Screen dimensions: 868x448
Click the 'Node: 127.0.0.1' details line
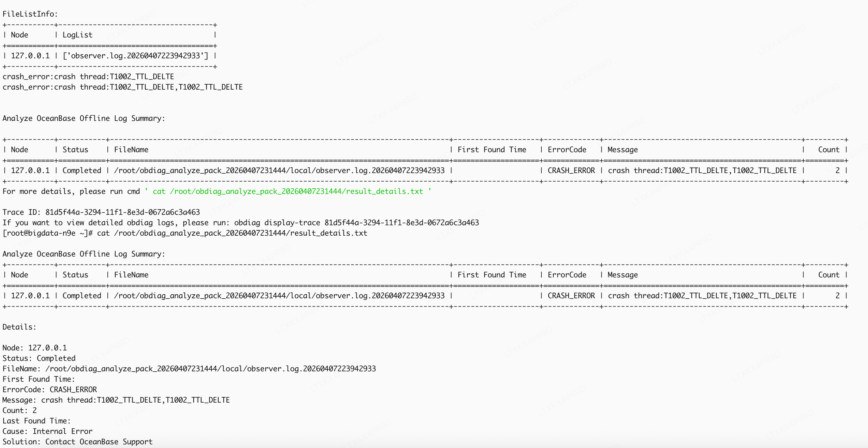tap(35, 348)
